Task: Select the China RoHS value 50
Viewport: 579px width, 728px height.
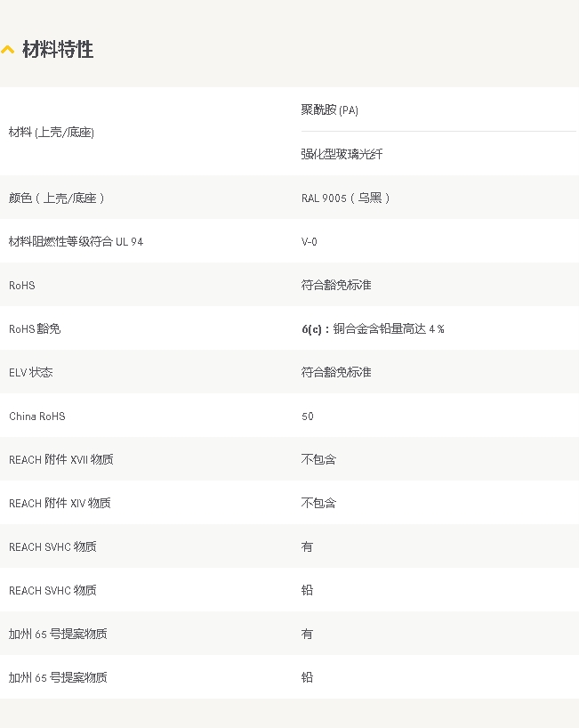Action: pos(308,416)
